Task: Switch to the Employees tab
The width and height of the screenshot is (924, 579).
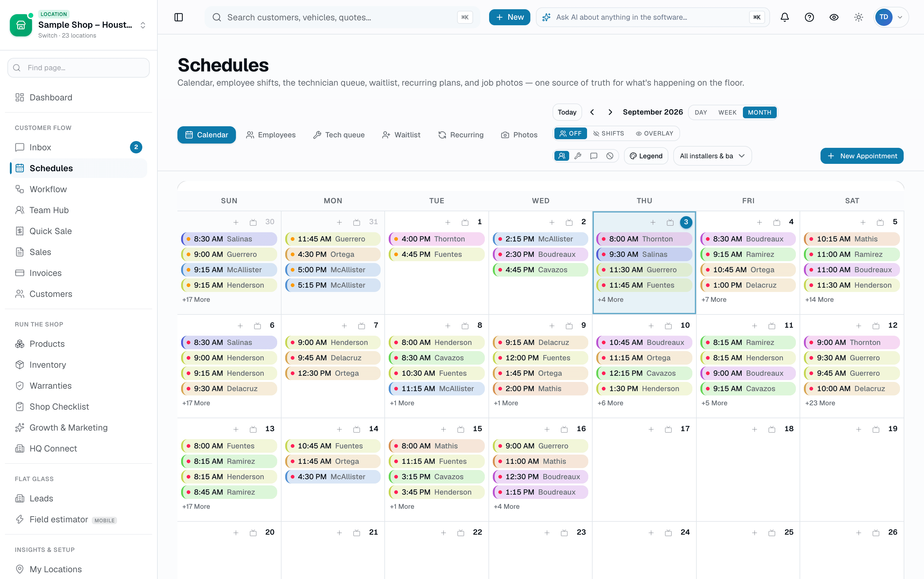Action: click(271, 135)
